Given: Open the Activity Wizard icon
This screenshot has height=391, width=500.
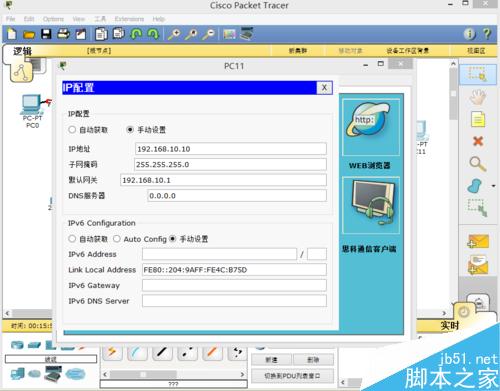Looking at the screenshot, I should pyautogui.click(x=81, y=34).
